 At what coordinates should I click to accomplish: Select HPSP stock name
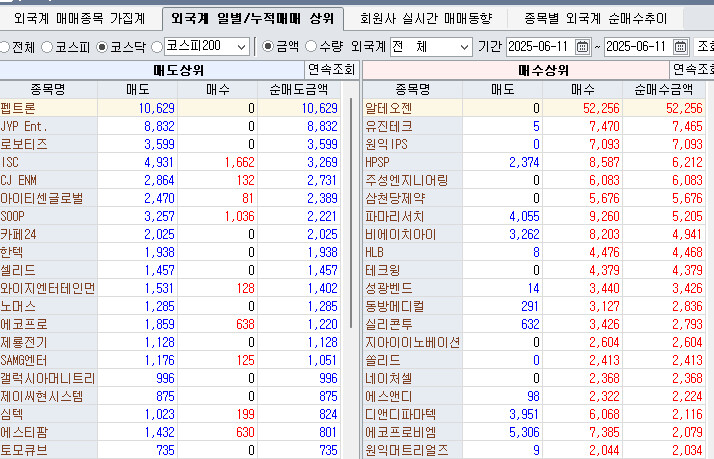377,162
